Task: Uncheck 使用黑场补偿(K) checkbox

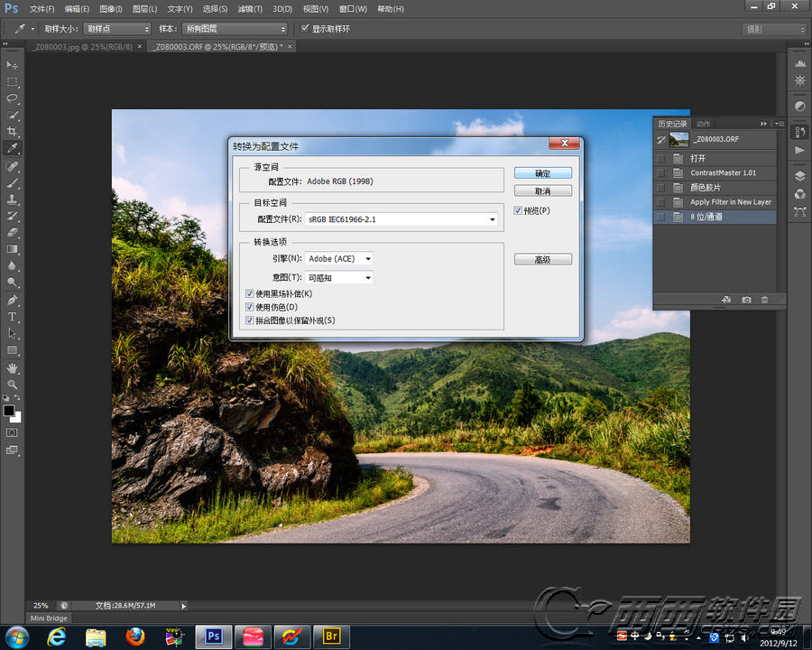Action: tap(250, 293)
